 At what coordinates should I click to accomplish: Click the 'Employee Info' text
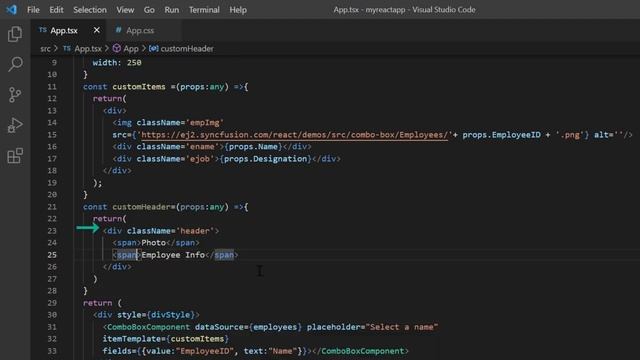[173, 255]
